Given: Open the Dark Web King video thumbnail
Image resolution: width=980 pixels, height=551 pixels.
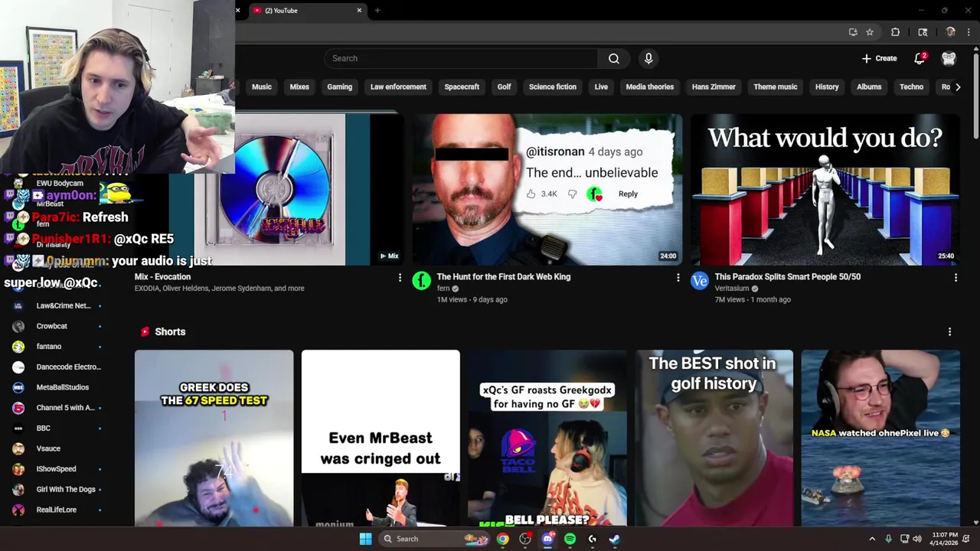Looking at the screenshot, I should [x=547, y=189].
